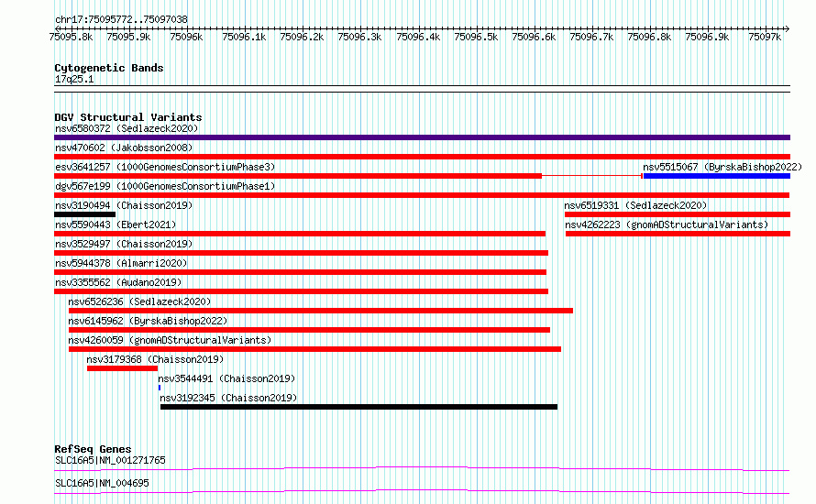
Task: Click the chr17:75095772..75097038 coordinates text
Action: pyautogui.click(x=121, y=19)
